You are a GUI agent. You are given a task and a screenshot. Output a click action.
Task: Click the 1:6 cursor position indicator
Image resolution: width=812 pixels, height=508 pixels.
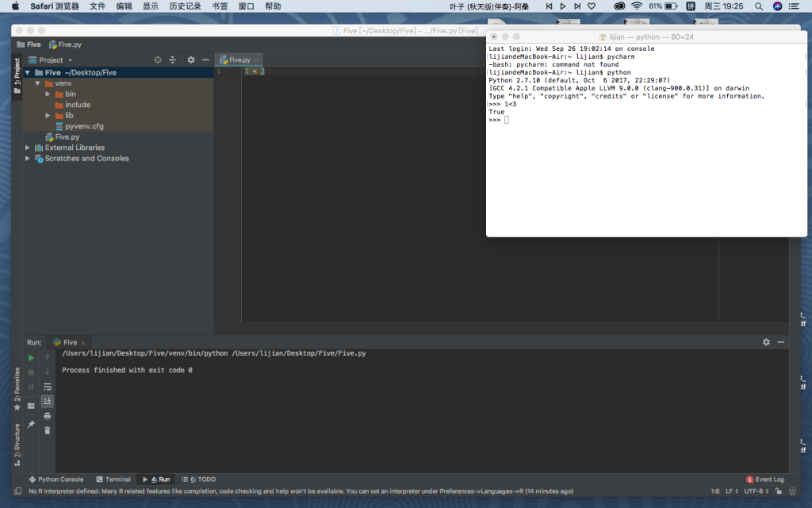715,491
